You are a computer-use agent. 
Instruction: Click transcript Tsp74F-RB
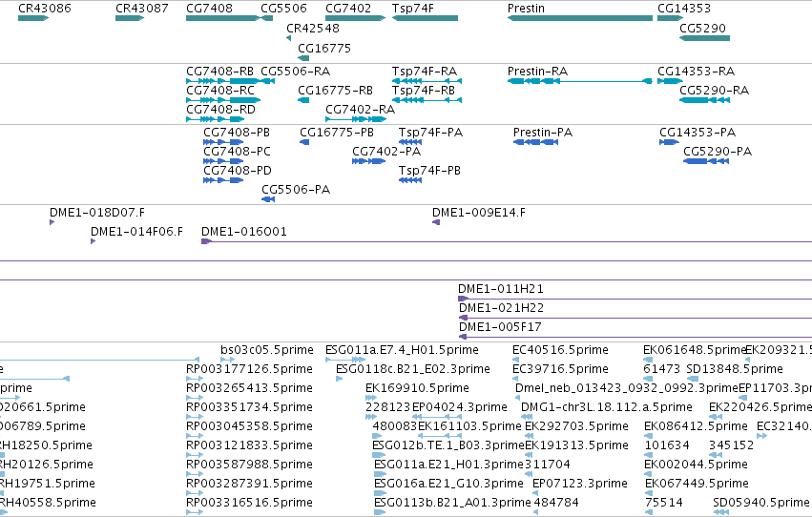(427, 100)
